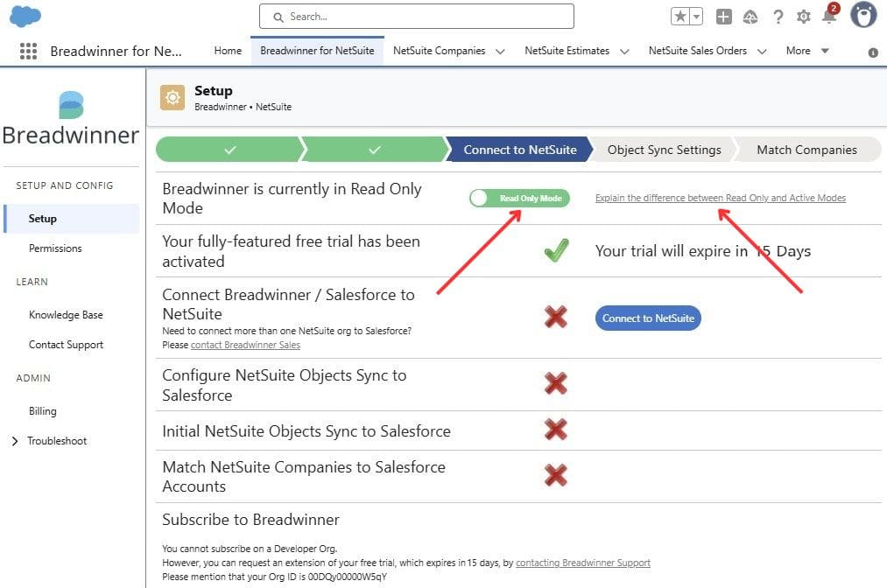Expand the NetSuite Sales Orders tab dropdown

click(762, 52)
